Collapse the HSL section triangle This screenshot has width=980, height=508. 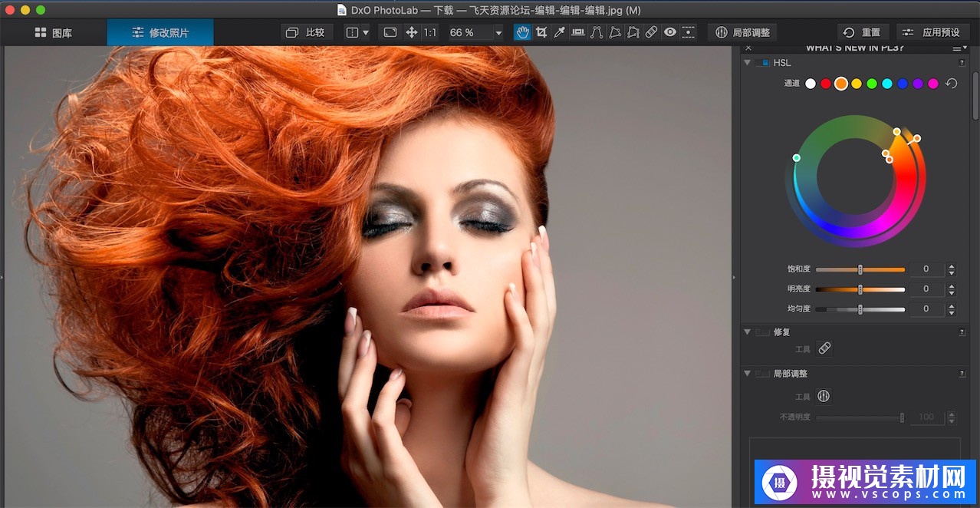point(747,63)
